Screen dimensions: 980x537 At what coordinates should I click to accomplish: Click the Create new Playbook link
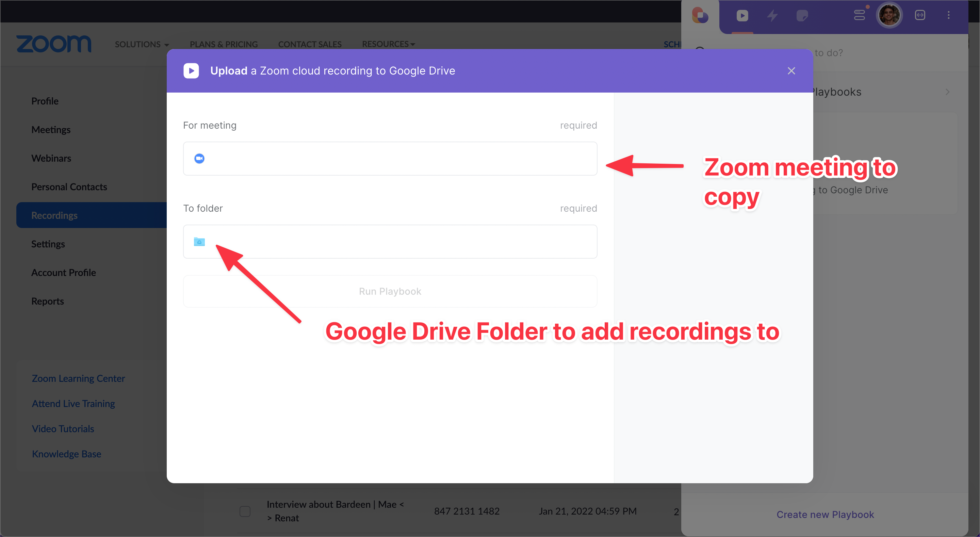point(825,514)
